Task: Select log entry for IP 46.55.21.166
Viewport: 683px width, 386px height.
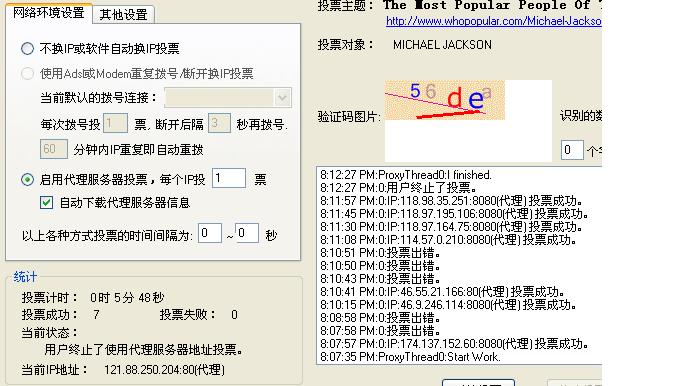Action: 442,291
